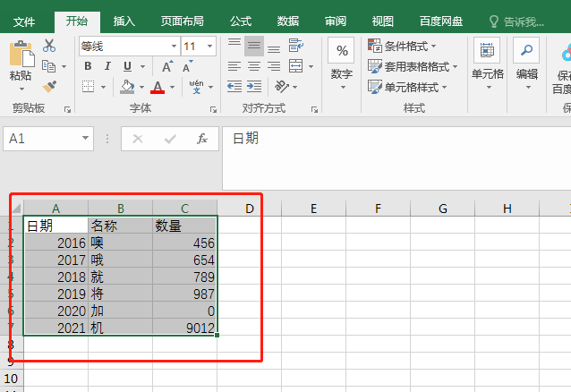Open the File tab
Viewport: 571px width, 392px height.
[24, 21]
